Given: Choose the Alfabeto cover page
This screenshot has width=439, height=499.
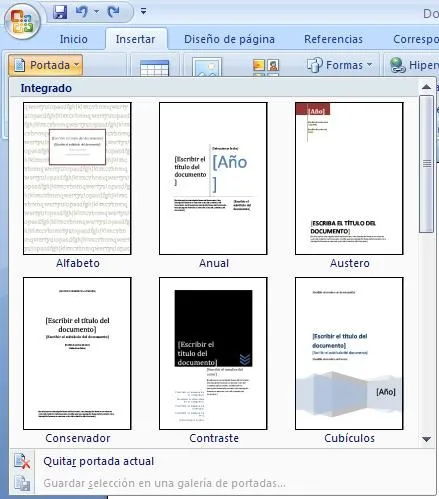Looking at the screenshot, I should 77,179.
